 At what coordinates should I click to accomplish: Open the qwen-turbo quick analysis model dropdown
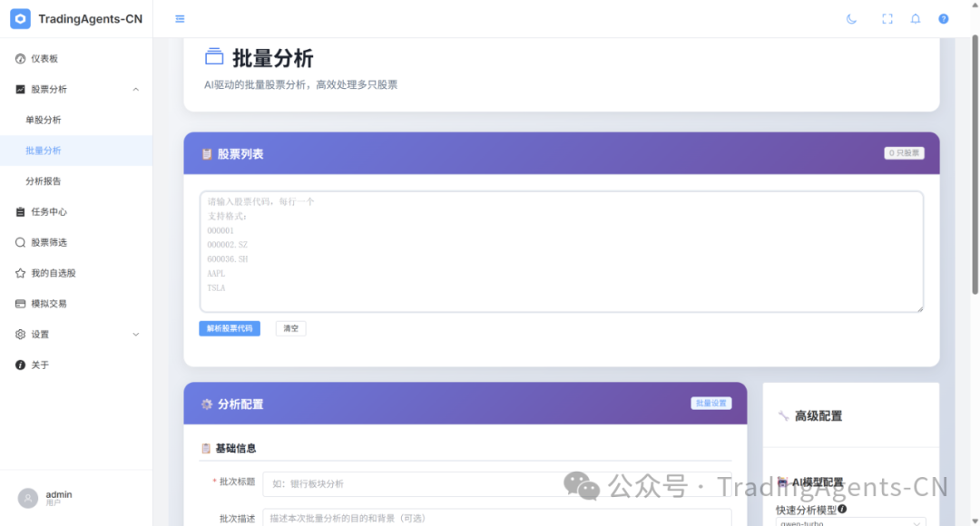[850, 521]
